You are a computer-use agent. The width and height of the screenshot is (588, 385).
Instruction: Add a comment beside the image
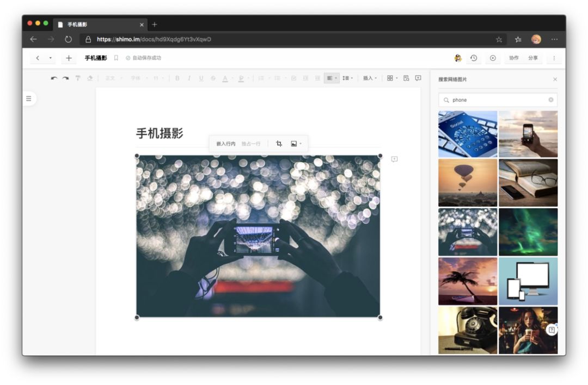tap(394, 159)
